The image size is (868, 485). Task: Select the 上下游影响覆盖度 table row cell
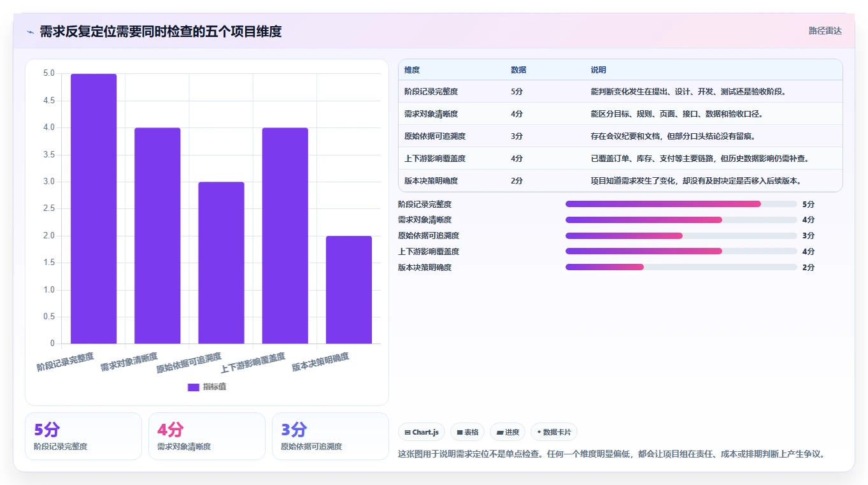coord(435,159)
